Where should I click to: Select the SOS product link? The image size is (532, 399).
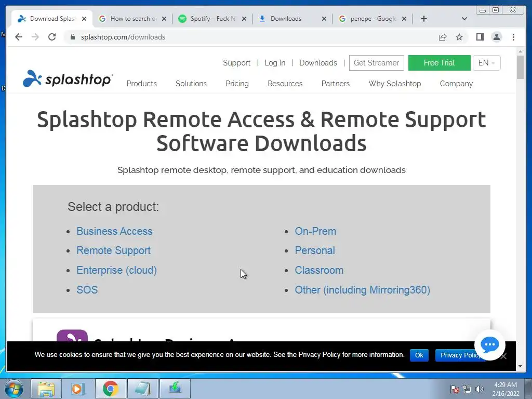pos(87,290)
